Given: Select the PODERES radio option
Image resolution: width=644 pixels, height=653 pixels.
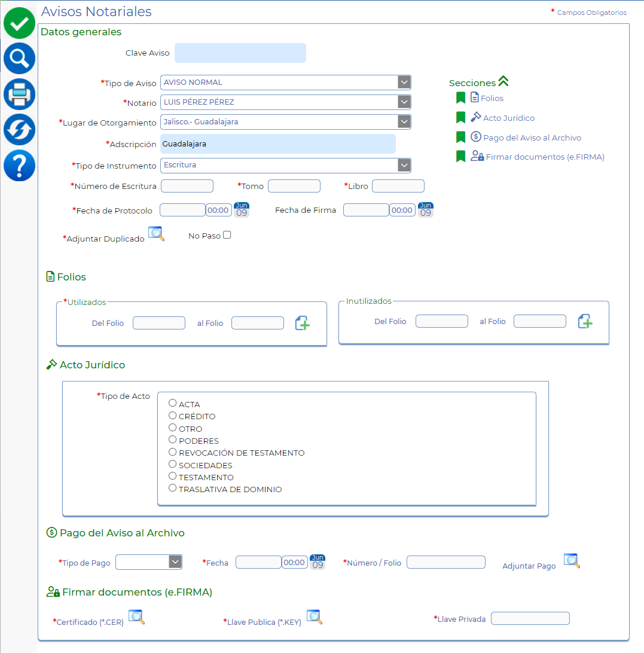Looking at the screenshot, I should (x=173, y=440).
